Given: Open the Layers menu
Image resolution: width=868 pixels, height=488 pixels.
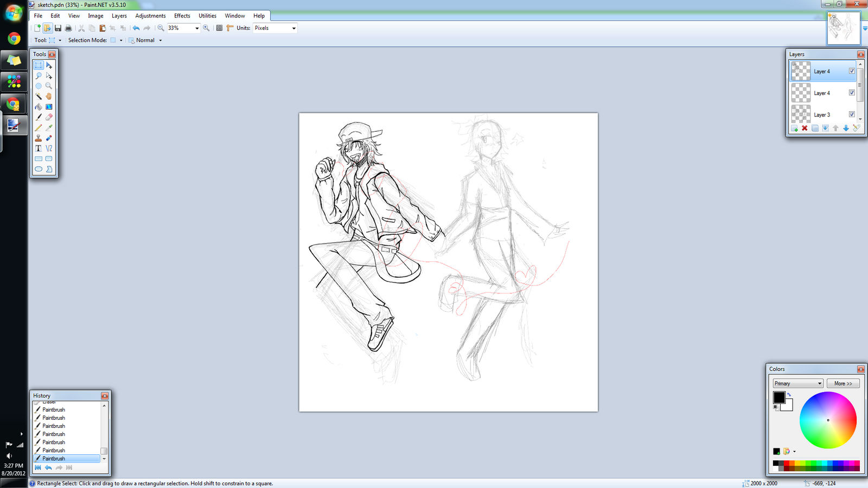Looking at the screenshot, I should pos(119,16).
